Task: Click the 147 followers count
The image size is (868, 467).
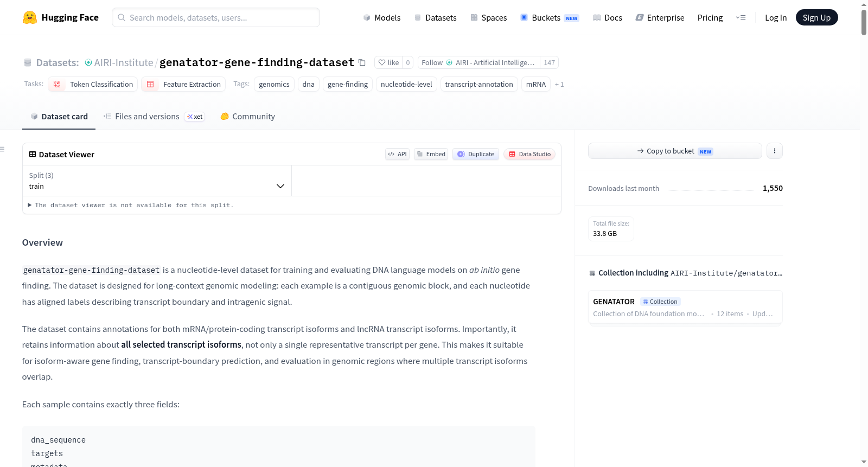Action: coord(549,62)
